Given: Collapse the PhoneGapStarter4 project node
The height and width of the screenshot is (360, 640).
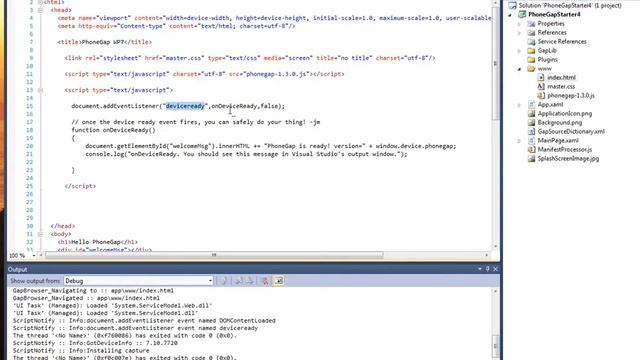Looking at the screenshot, I should pos(510,15).
